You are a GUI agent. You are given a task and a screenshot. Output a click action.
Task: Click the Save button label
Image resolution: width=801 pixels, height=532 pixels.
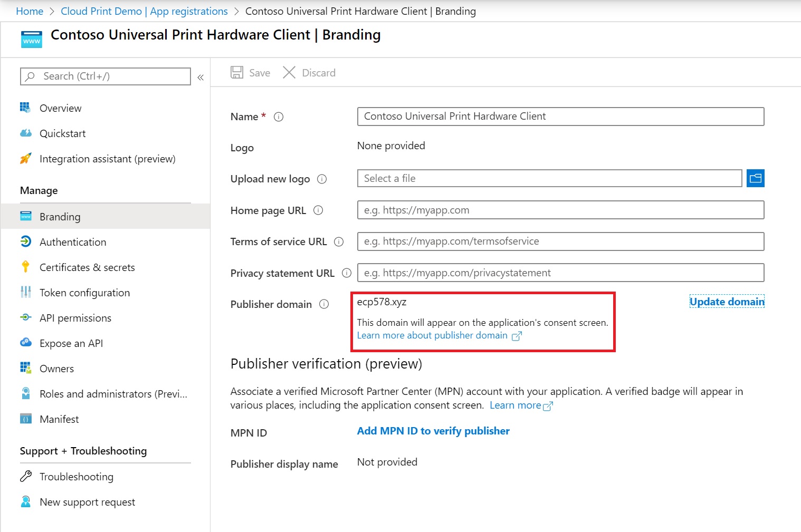coord(260,73)
